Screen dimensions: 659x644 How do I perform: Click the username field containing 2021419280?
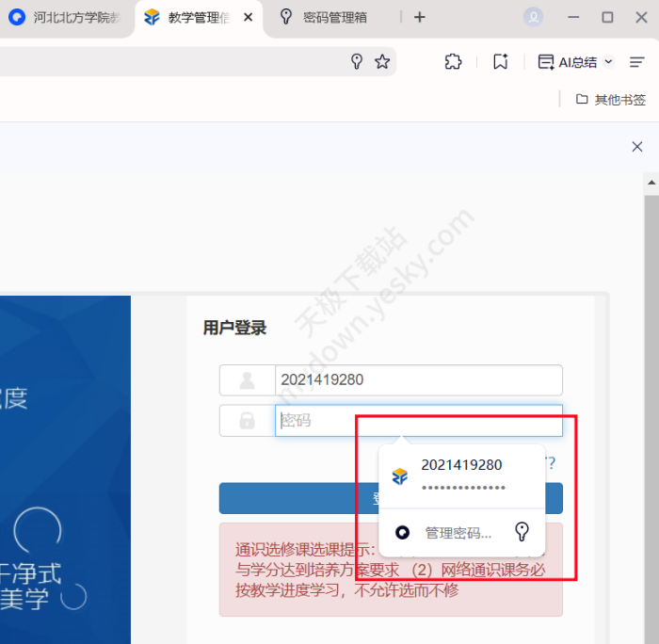418,380
